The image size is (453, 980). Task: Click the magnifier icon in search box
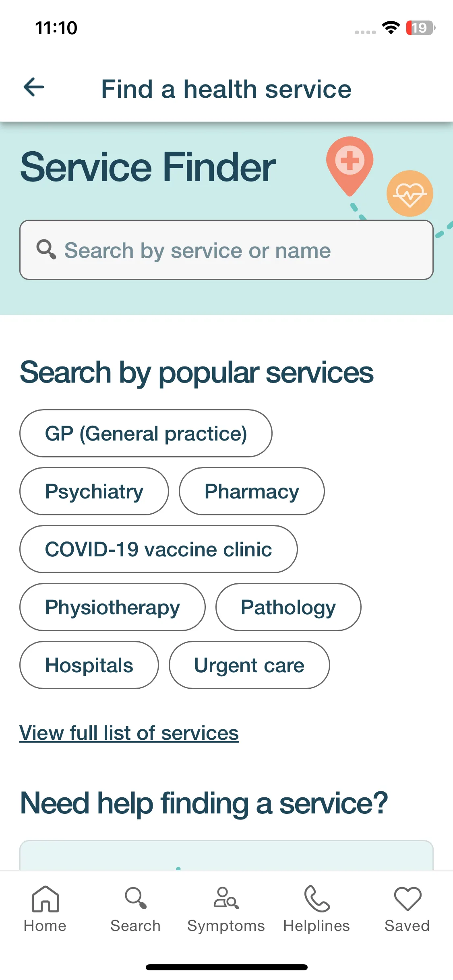point(46,249)
